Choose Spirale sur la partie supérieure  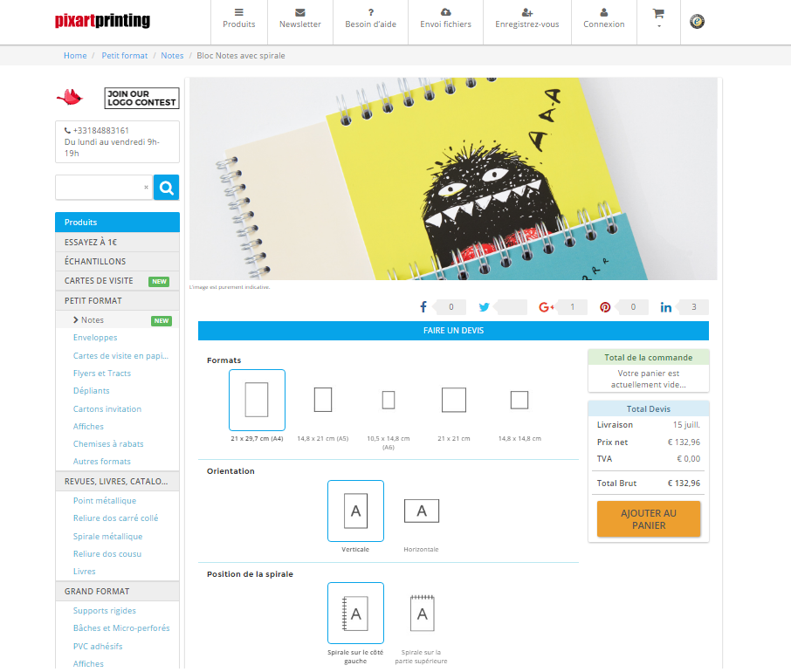coord(423,613)
